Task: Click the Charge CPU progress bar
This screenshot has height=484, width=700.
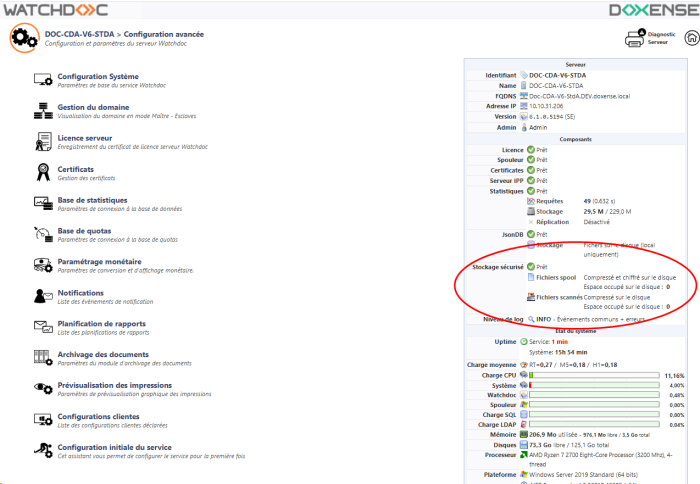Action: click(x=599, y=375)
